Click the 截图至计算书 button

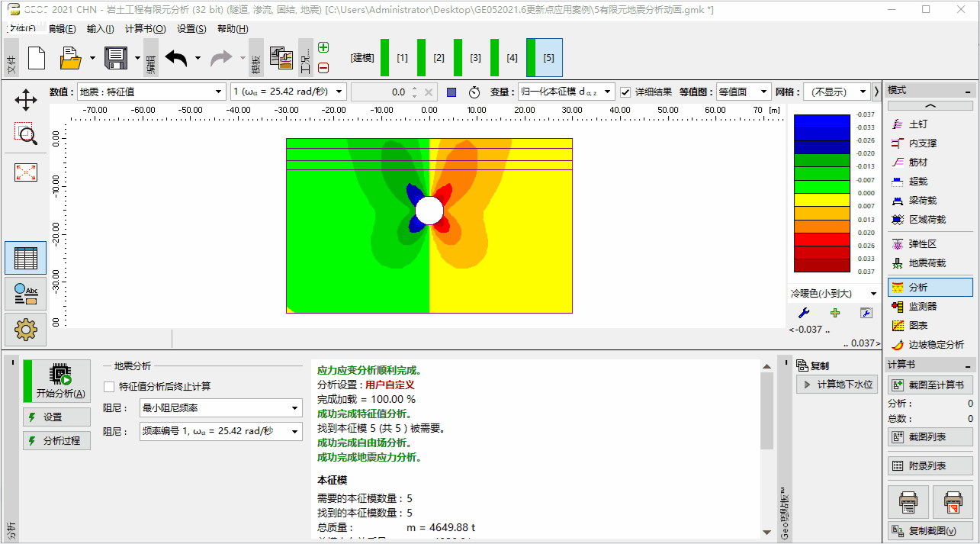(x=930, y=385)
